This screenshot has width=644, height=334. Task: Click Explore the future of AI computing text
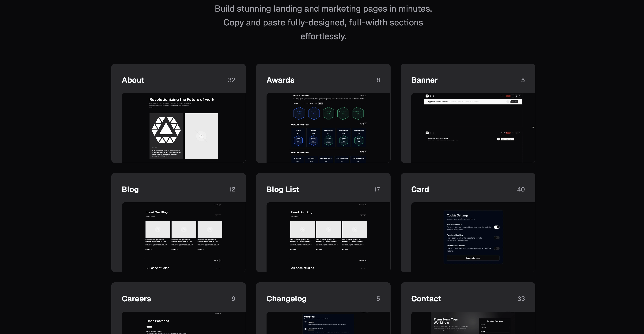click(x=438, y=138)
